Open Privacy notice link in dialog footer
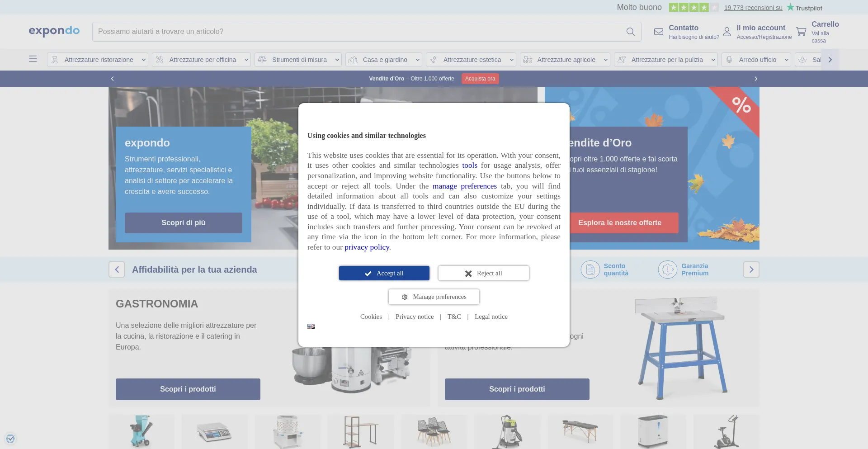This screenshot has height=449, width=868. coord(415,317)
